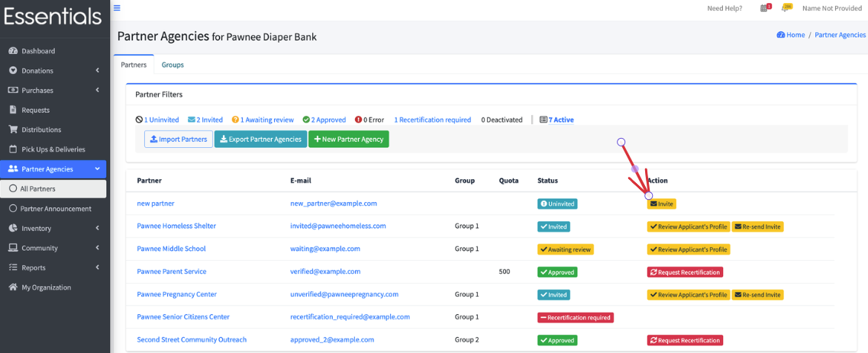Click the 0 Error filter
This screenshot has width=868, height=353.
coord(369,120)
